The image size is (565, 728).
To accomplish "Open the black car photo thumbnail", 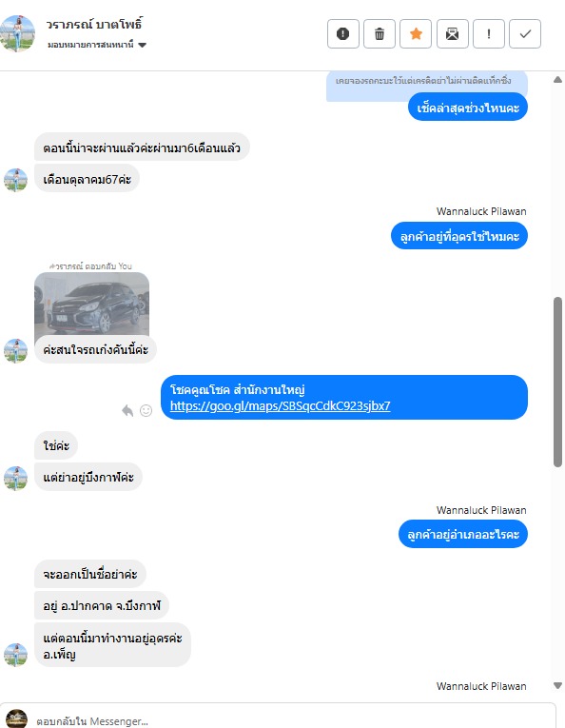I will [92, 304].
